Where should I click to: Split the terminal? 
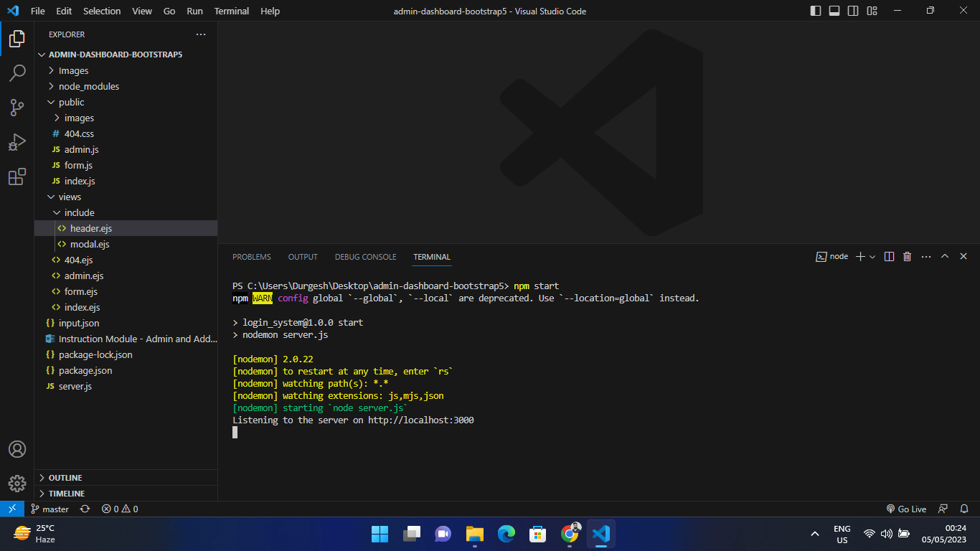point(889,256)
